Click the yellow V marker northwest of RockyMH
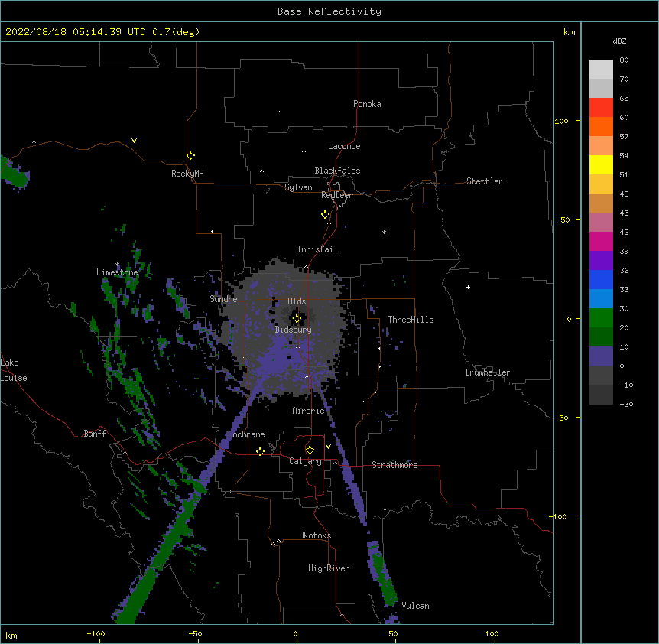659x644 pixels. [134, 141]
